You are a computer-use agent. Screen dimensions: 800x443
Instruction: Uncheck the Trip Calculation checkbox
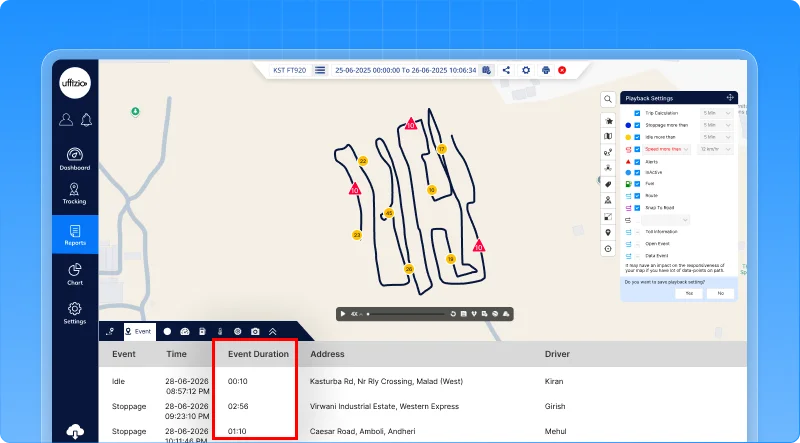tap(637, 113)
